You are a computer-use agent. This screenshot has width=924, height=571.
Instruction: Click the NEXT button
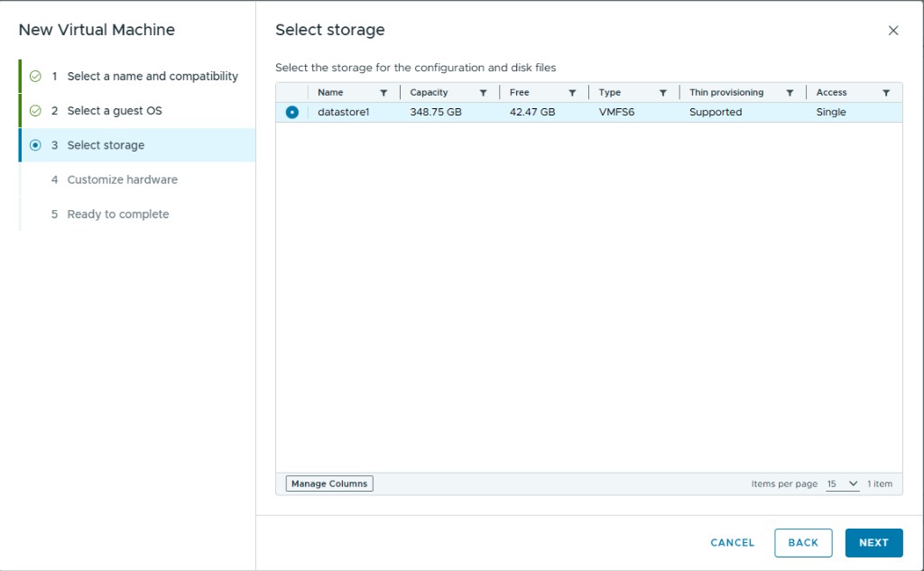[x=873, y=543]
